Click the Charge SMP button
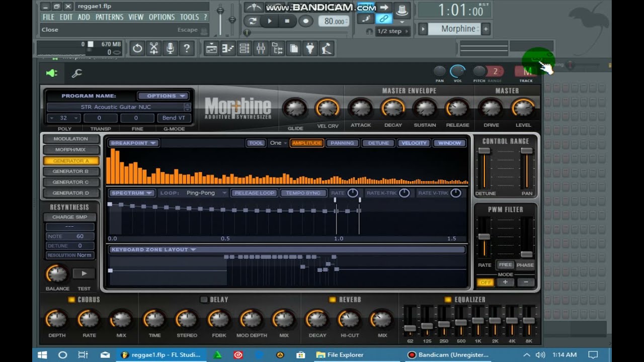The image size is (644, 362). click(x=70, y=217)
